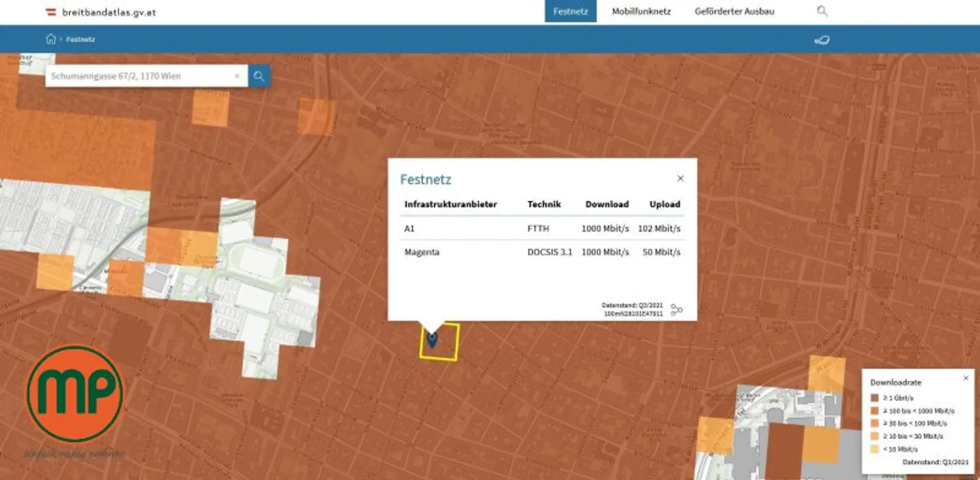Click the Festnetz breadcrumb link

pos(80,39)
